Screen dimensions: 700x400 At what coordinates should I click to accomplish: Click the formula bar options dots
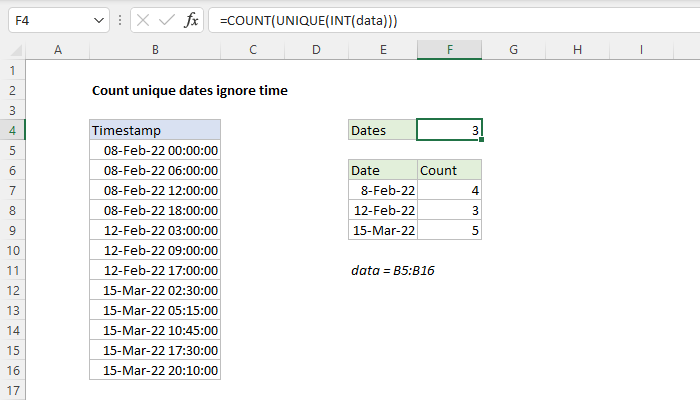120,20
